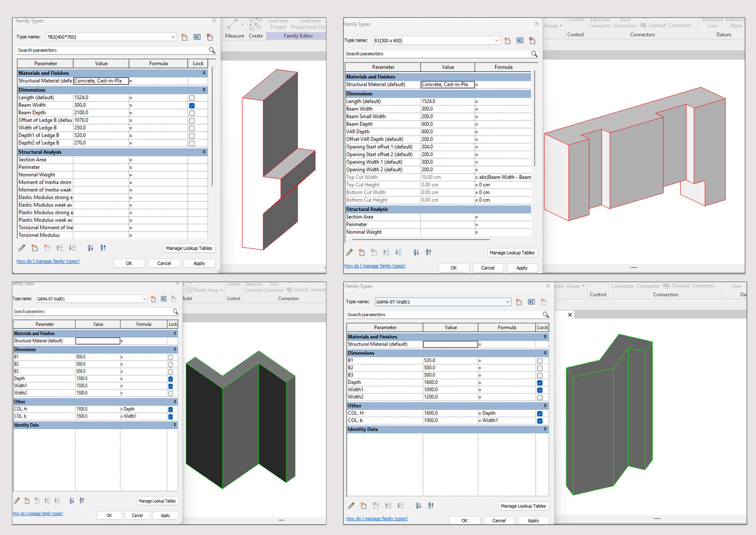The image size is (756, 535).
Task: Click Search parameters field in B1(300 x 600) dialog
Action: [x=435, y=54]
